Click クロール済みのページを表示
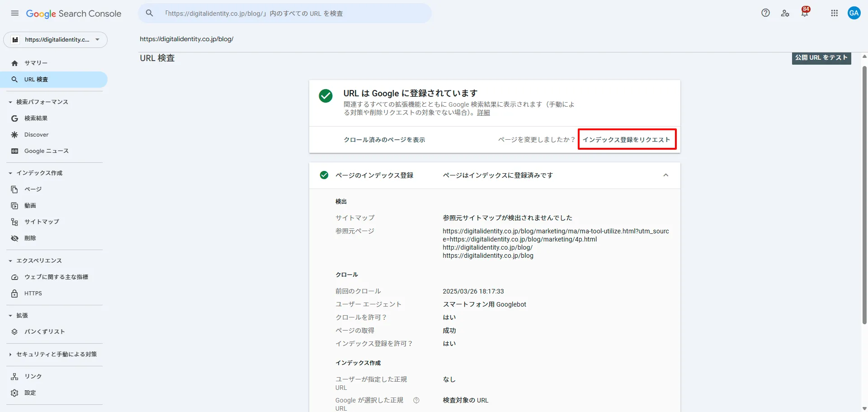 384,140
